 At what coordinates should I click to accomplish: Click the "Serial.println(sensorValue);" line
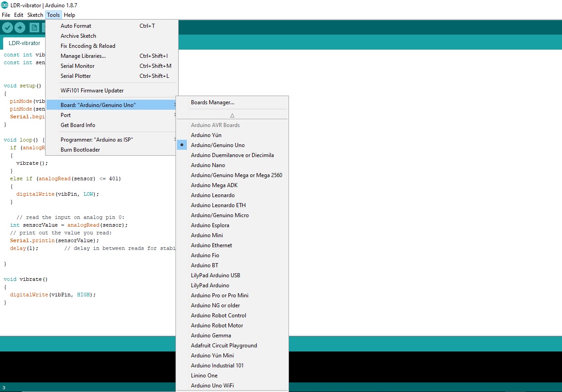(x=54, y=240)
